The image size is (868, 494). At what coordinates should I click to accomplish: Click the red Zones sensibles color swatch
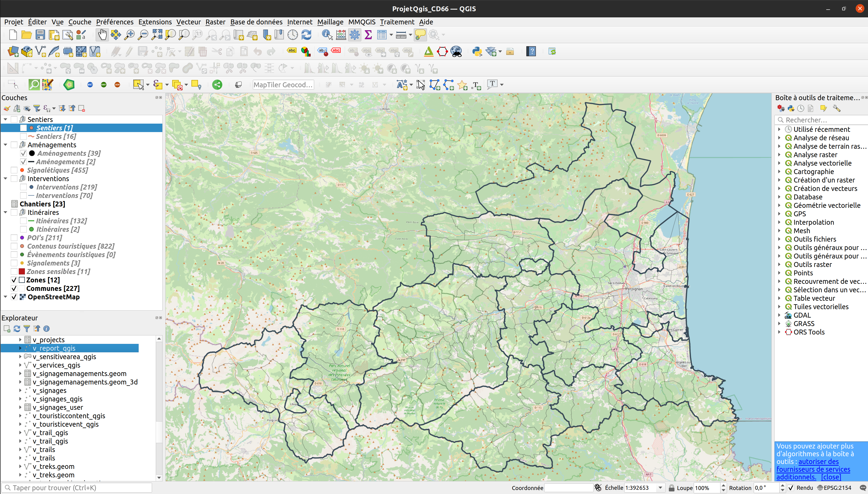pos(22,271)
